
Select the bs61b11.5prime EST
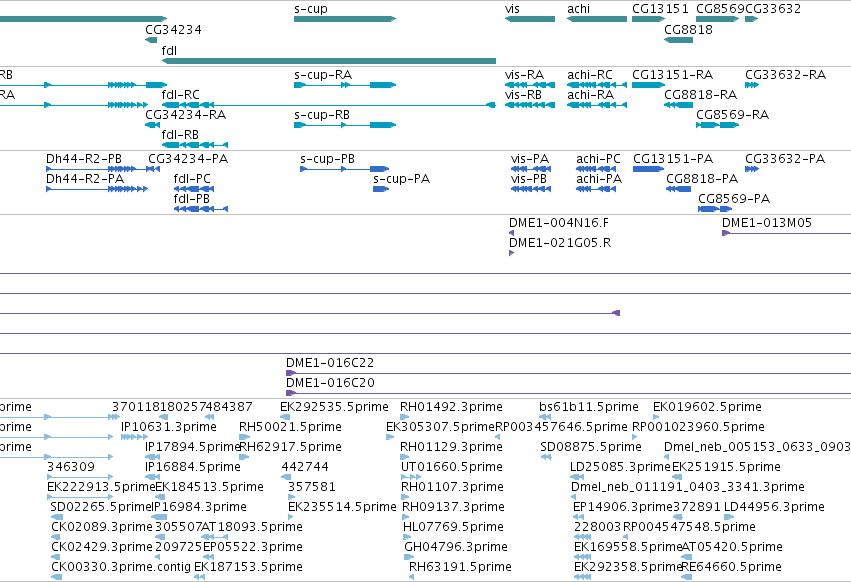pyautogui.click(x=545, y=417)
